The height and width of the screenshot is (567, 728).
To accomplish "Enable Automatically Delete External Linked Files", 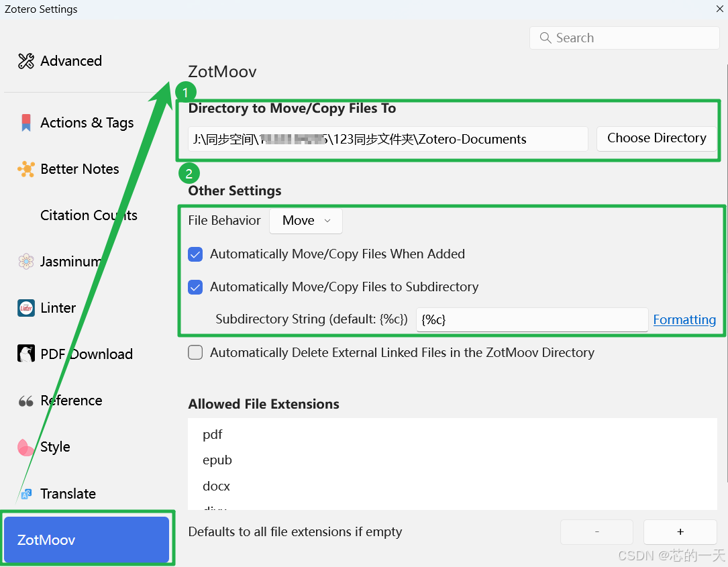I will point(195,353).
